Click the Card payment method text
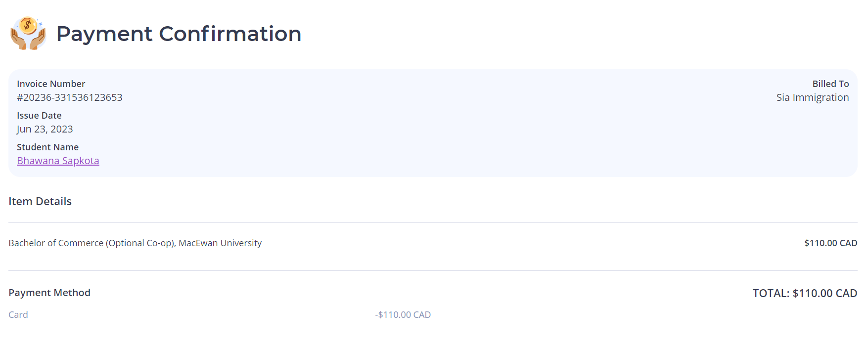Image resolution: width=868 pixels, height=351 pixels. [x=18, y=314]
